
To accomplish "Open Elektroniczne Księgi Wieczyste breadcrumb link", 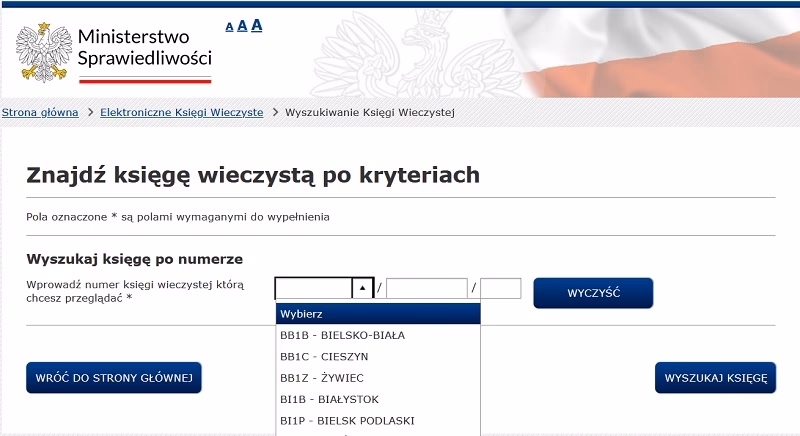I will 182,112.
